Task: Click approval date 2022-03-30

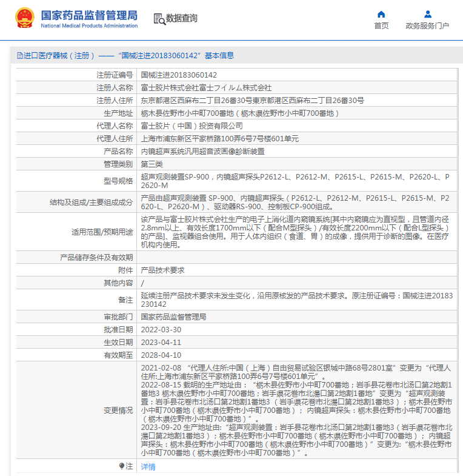Action: coord(161,330)
